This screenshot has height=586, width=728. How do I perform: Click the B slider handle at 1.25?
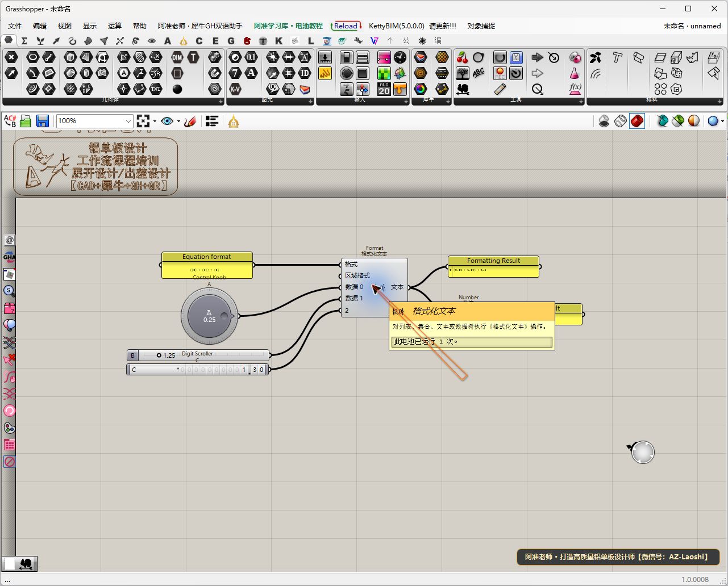159,355
